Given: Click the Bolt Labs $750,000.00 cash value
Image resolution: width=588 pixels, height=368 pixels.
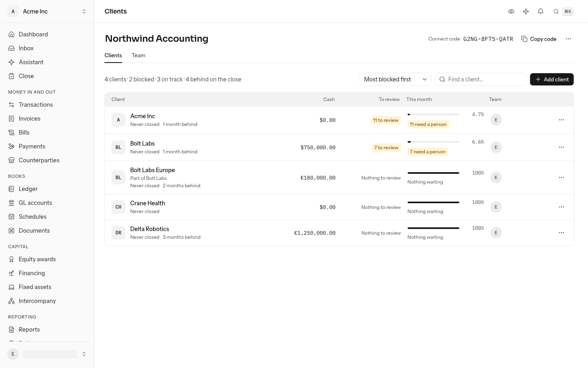Looking at the screenshot, I should click(x=318, y=148).
